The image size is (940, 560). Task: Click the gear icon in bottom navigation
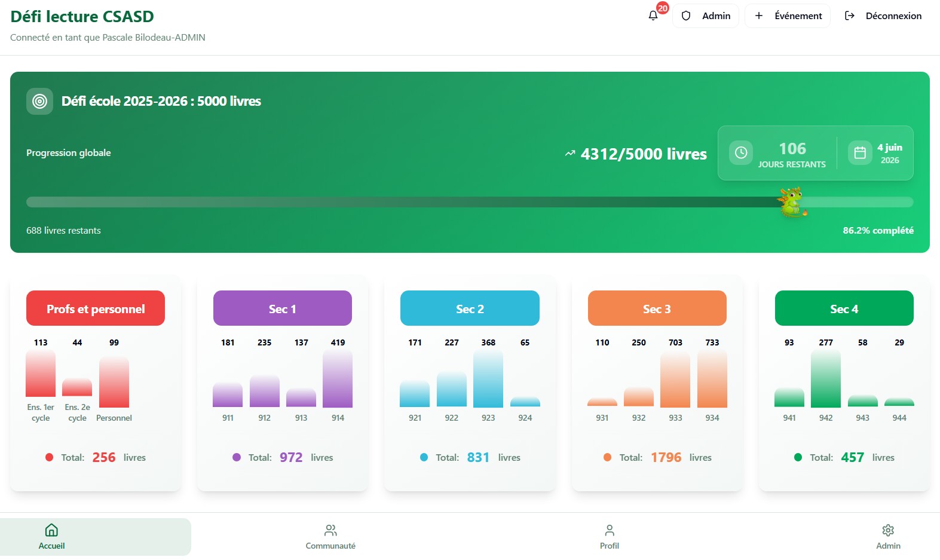tap(888, 530)
